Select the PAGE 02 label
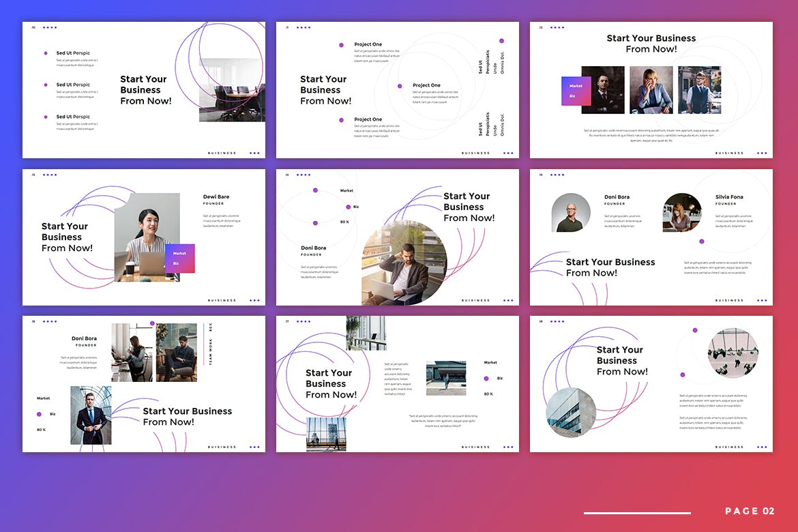Viewport: 798px width, 532px height. pos(750,512)
